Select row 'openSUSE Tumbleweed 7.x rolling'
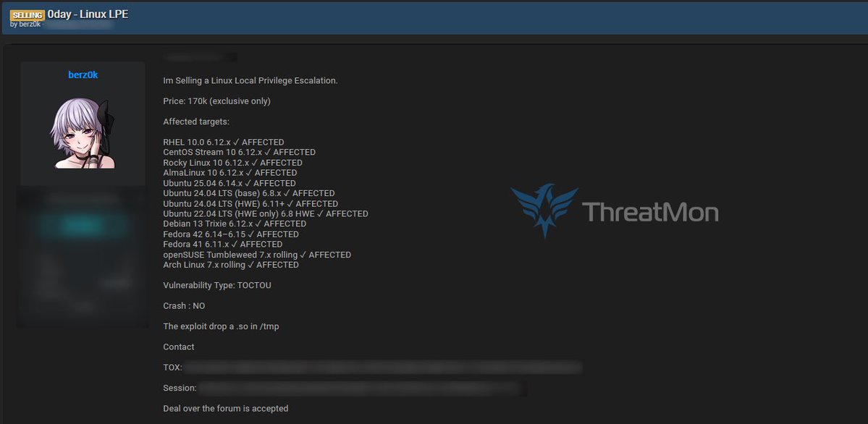The height and width of the screenshot is (424, 868). pyautogui.click(x=257, y=255)
